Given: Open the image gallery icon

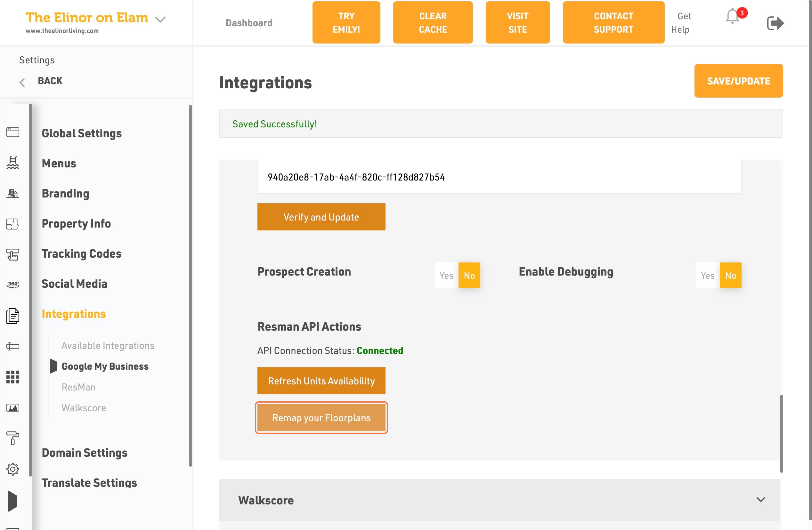Looking at the screenshot, I should point(13,407).
